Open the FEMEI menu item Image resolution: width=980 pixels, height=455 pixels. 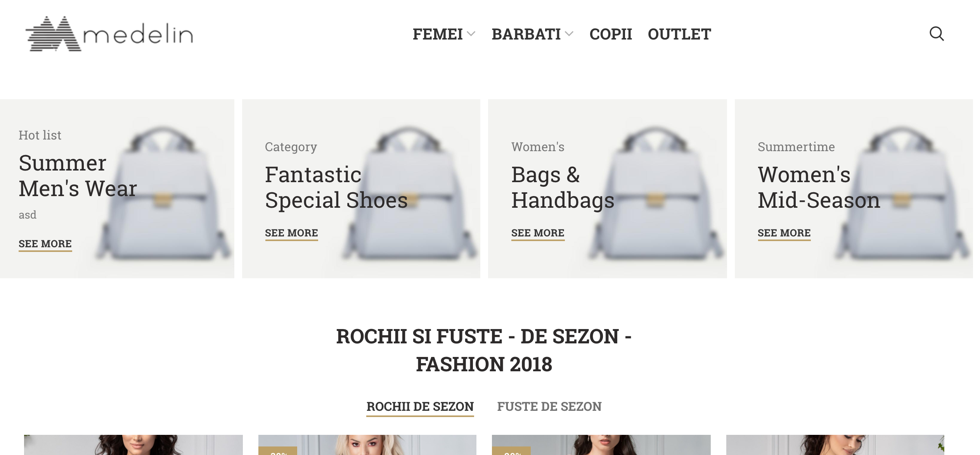pos(438,34)
